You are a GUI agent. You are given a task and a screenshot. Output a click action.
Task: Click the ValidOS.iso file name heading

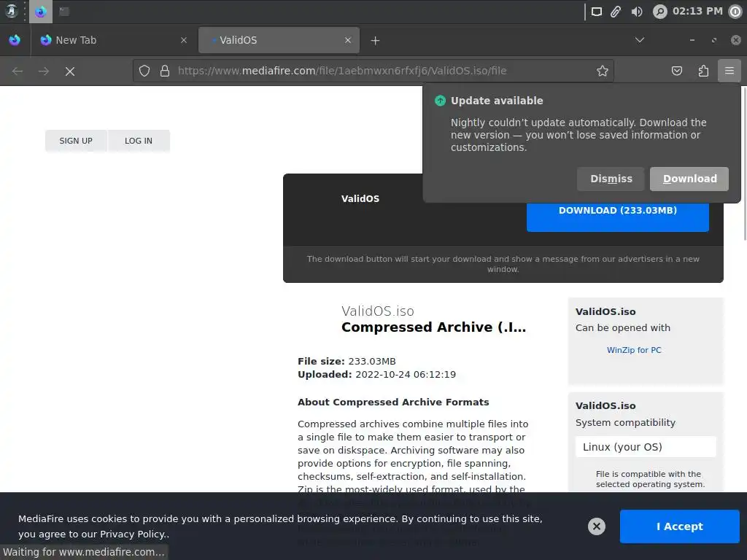[378, 311]
